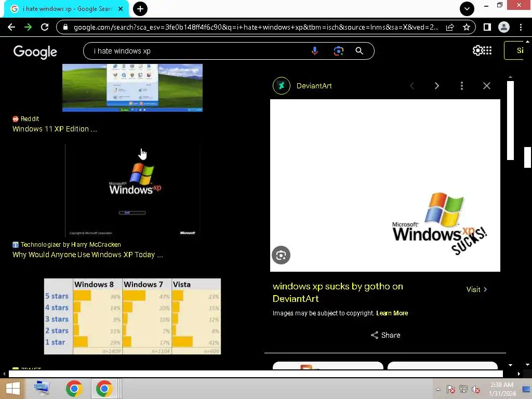Close the 'i hate windows xp' tab

coord(121,9)
